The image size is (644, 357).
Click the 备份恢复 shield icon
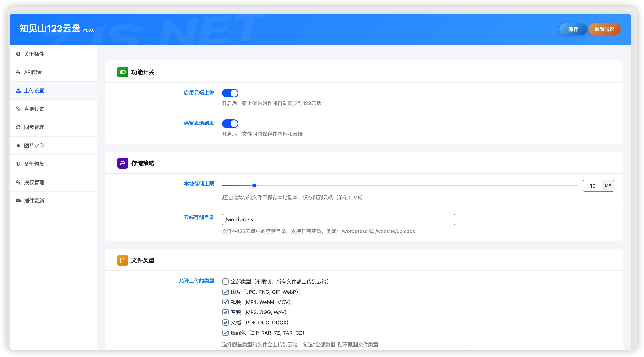[x=18, y=164]
